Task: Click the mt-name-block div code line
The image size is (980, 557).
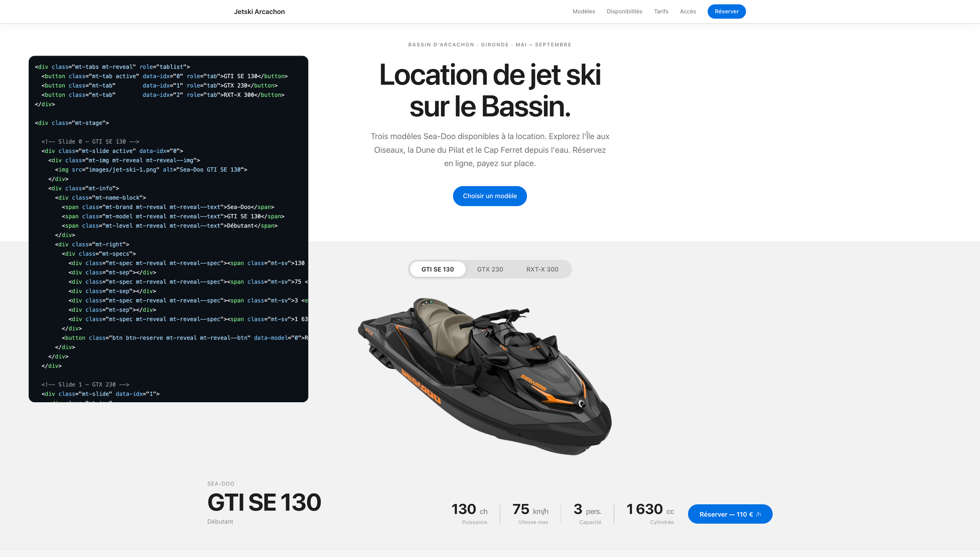Action: [x=101, y=198]
